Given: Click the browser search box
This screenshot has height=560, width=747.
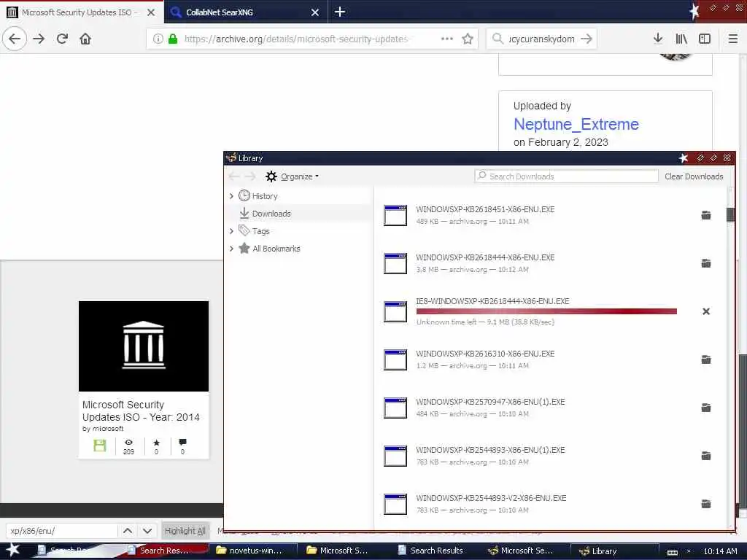Looking at the screenshot, I should pyautogui.click(x=541, y=39).
